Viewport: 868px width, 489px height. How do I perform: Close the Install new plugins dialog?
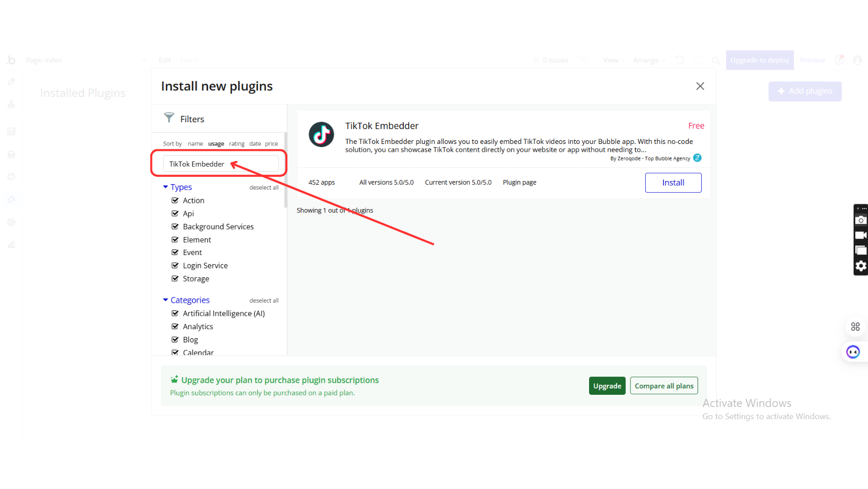point(700,86)
